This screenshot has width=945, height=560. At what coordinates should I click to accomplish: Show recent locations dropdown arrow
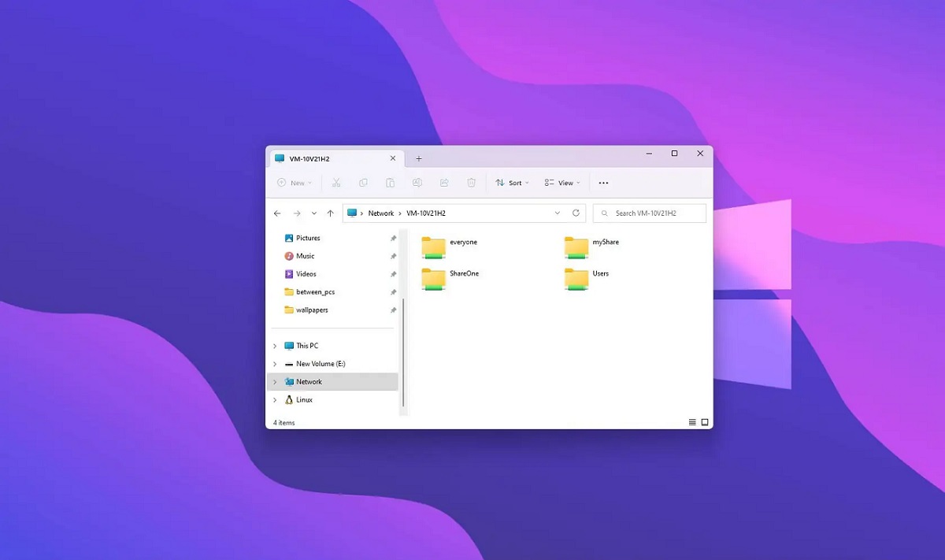click(x=314, y=213)
